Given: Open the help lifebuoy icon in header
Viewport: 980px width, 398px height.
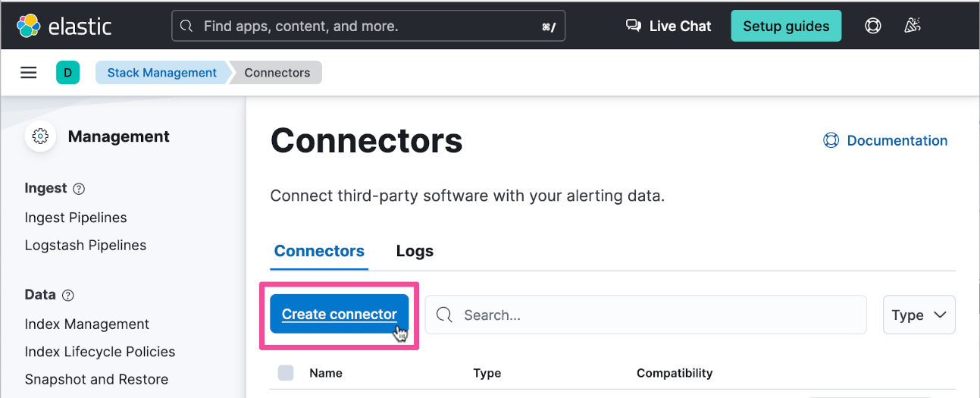Looking at the screenshot, I should coord(872,26).
